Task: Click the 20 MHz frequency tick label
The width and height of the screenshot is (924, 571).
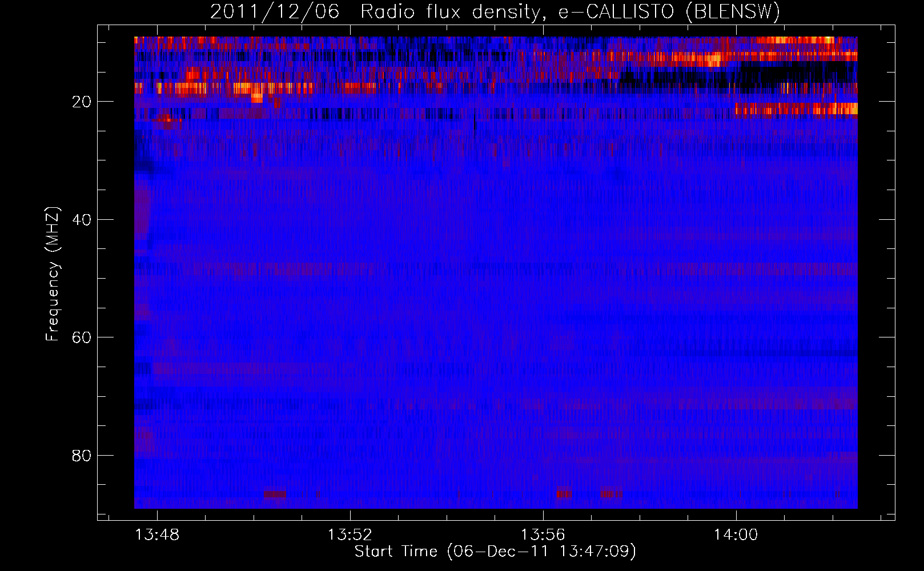Action: [82, 102]
